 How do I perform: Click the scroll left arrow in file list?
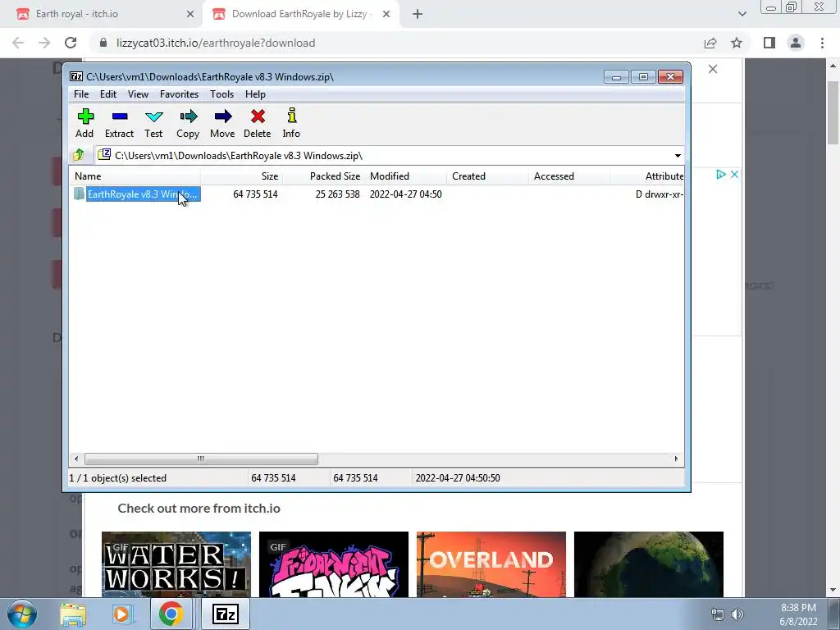pyautogui.click(x=76, y=459)
